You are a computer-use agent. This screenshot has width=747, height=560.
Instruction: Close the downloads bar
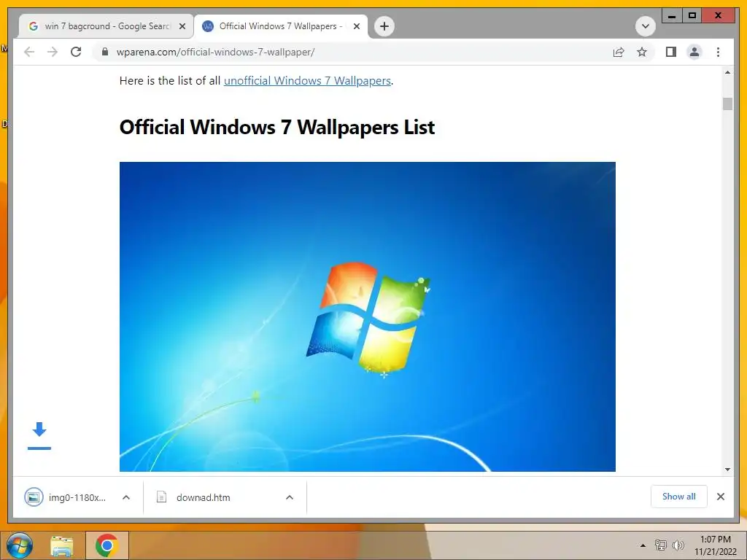tap(720, 497)
